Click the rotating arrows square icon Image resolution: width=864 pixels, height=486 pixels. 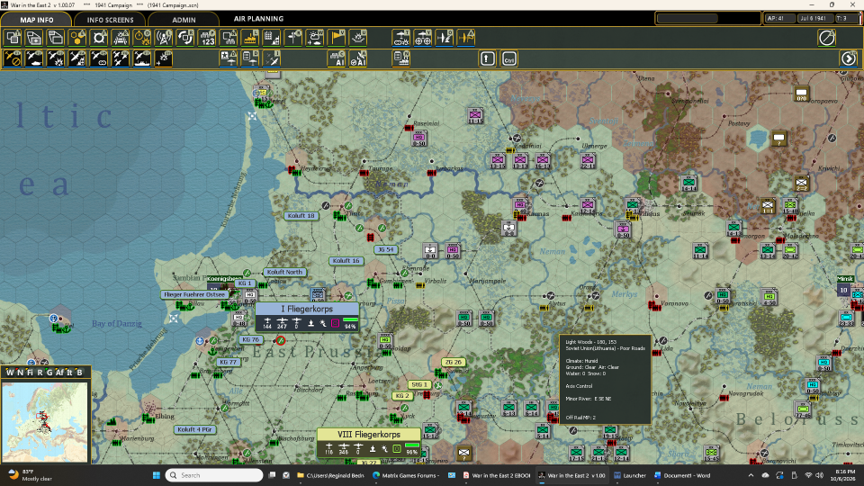(x=185, y=38)
